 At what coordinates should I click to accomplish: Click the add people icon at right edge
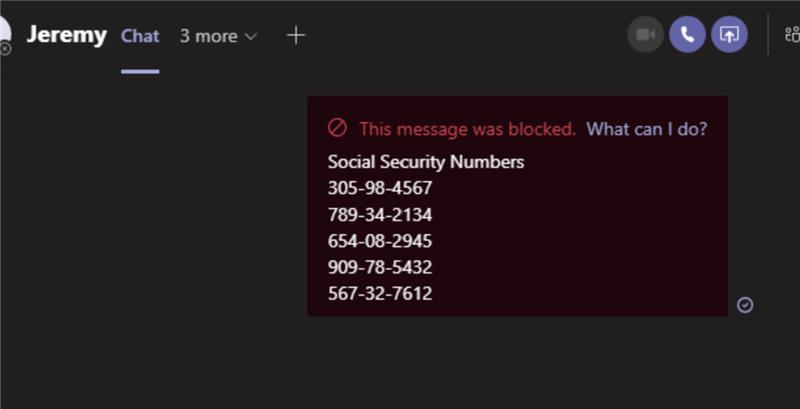pos(792,35)
